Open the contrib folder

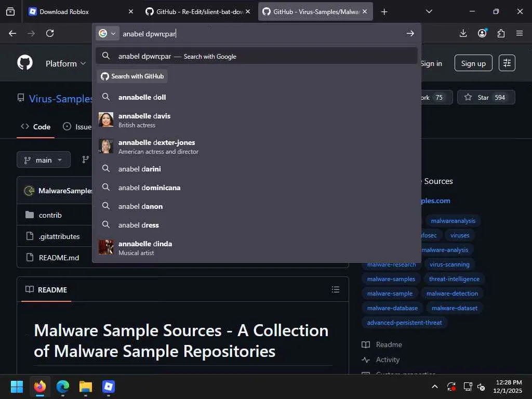(50, 215)
